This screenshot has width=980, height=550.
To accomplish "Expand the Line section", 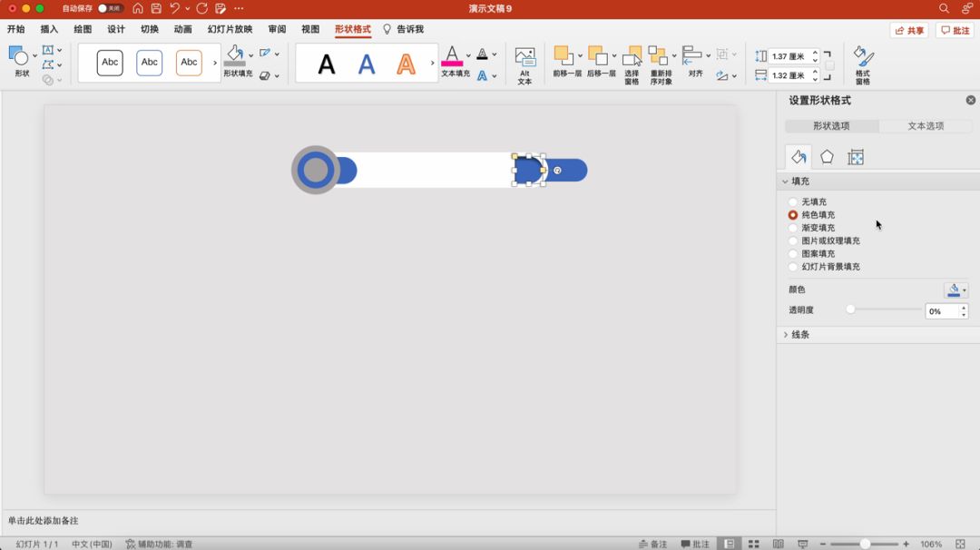I will point(786,335).
